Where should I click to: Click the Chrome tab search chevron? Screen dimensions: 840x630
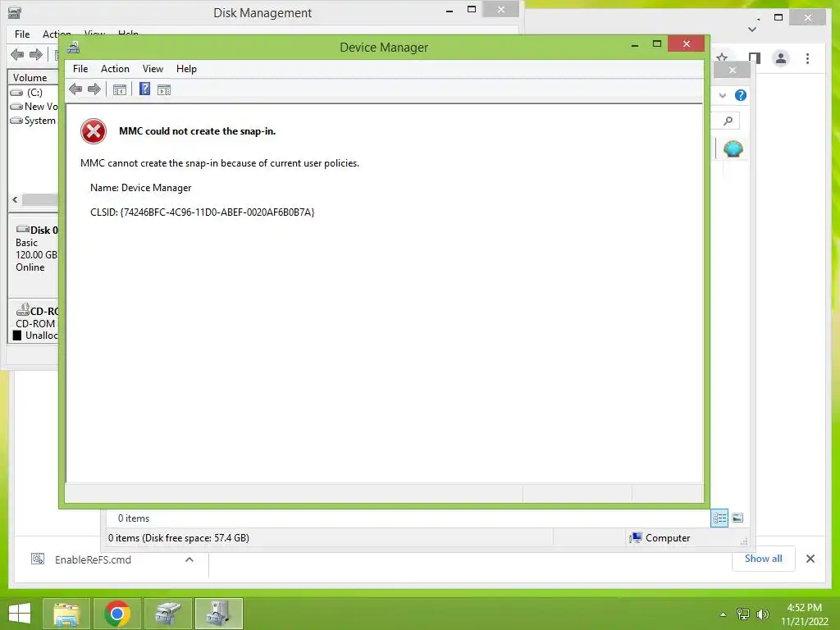752,29
